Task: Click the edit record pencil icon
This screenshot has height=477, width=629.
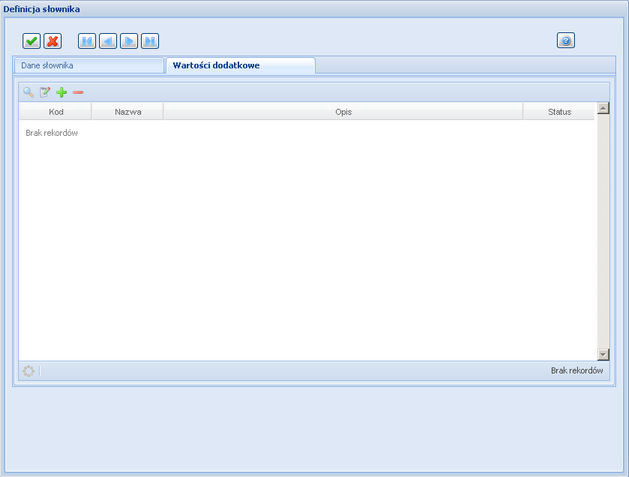Action: [45, 92]
